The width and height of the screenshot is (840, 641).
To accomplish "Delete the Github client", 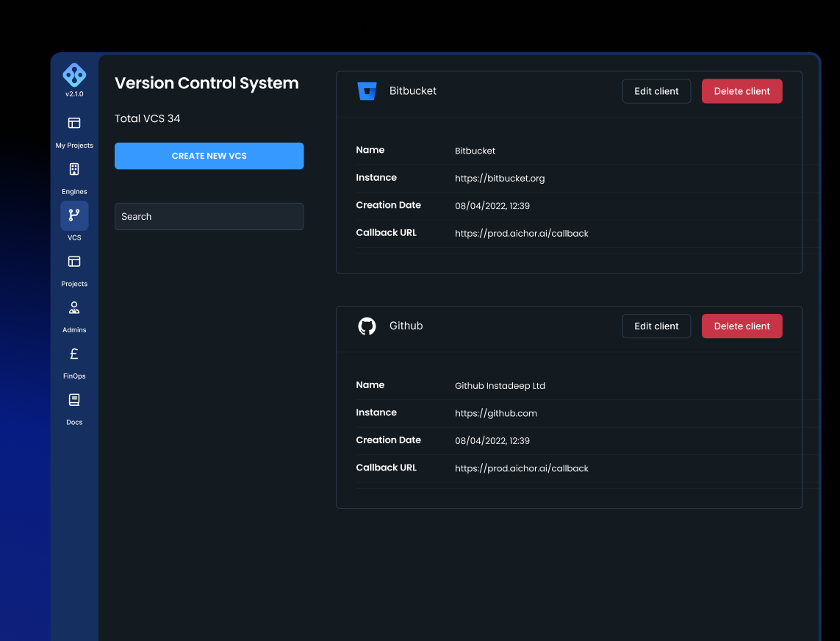I will tap(742, 326).
